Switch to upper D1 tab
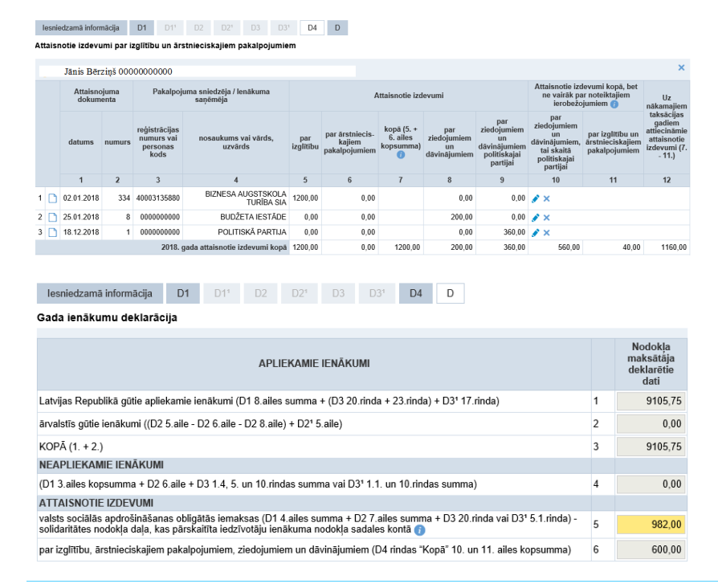The height and width of the screenshot is (588, 718). pos(142,28)
